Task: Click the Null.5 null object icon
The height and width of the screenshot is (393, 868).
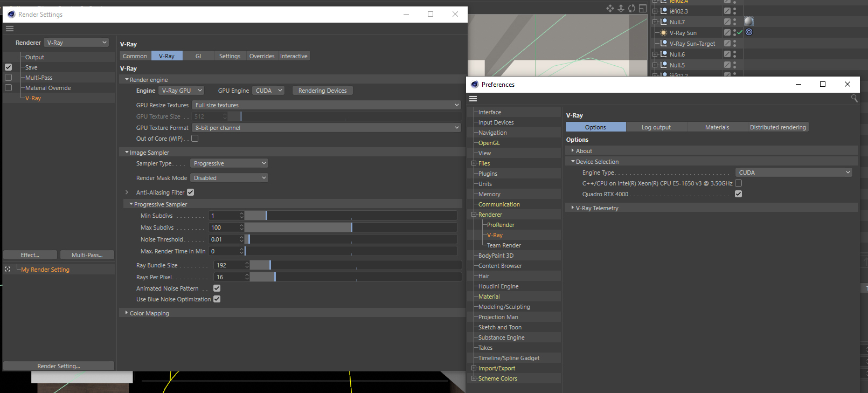Action: pos(664,65)
